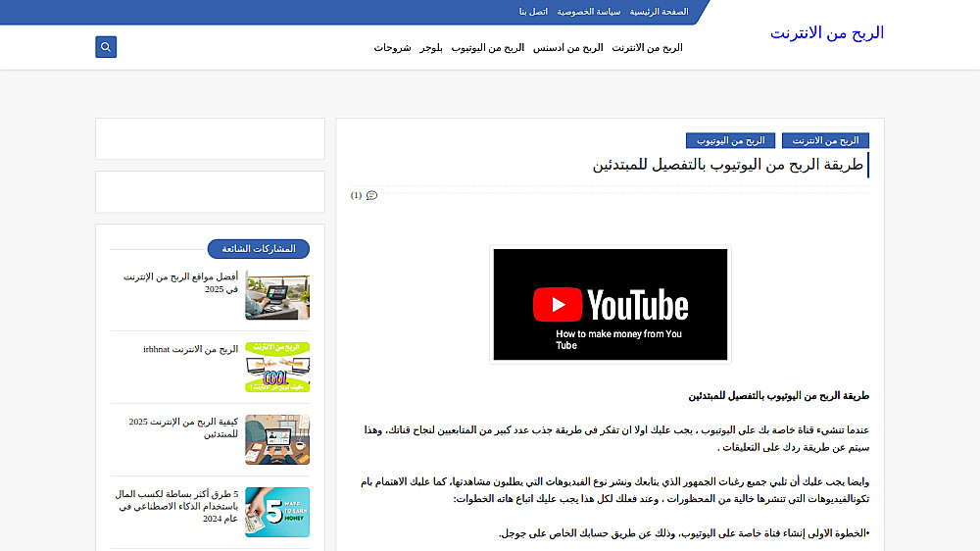Open the laptop thumbnail for best sites 2025
Image resolution: width=980 pixels, height=551 pixels.
[x=277, y=295]
